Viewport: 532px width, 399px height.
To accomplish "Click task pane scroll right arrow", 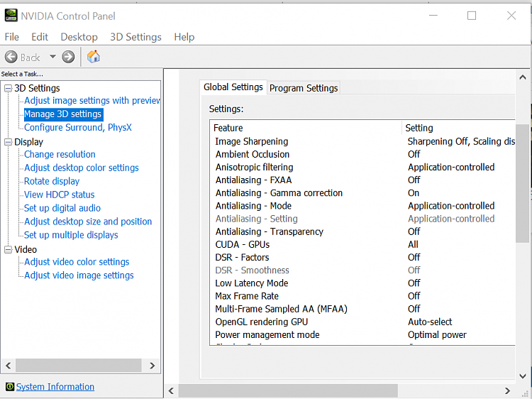I will (153, 366).
